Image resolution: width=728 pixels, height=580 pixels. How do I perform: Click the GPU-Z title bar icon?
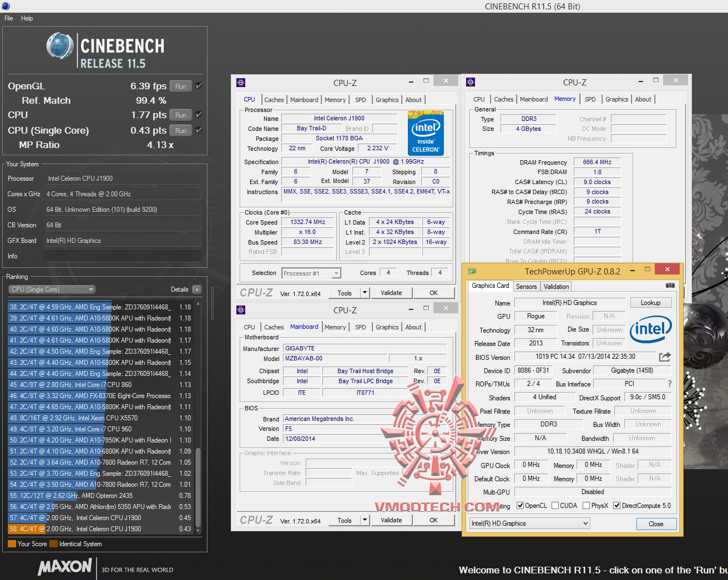coord(472,271)
